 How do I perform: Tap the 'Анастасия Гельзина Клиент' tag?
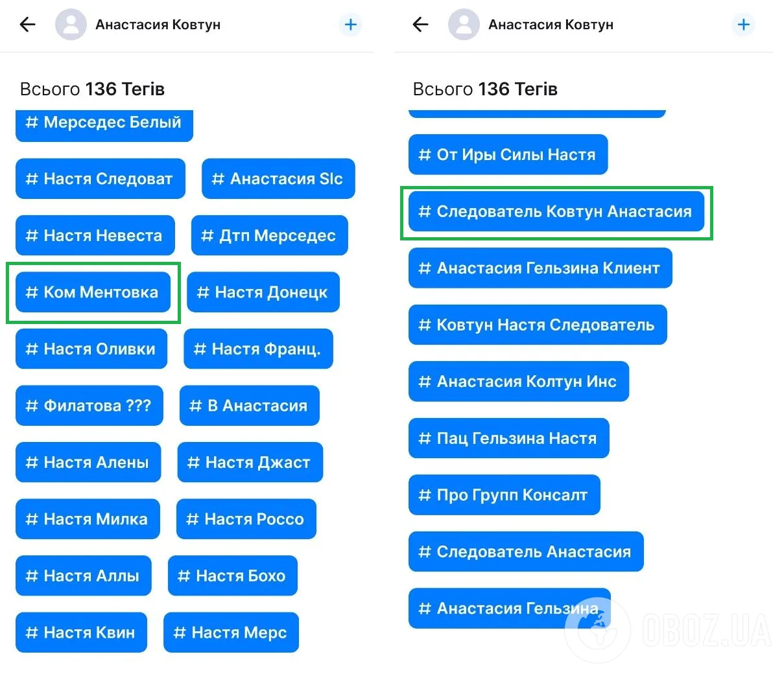540,268
